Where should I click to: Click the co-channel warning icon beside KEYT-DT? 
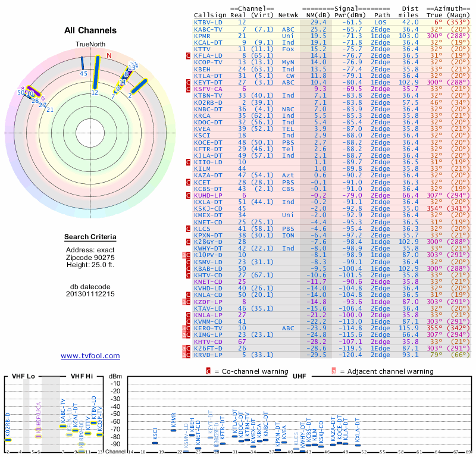tap(188, 82)
